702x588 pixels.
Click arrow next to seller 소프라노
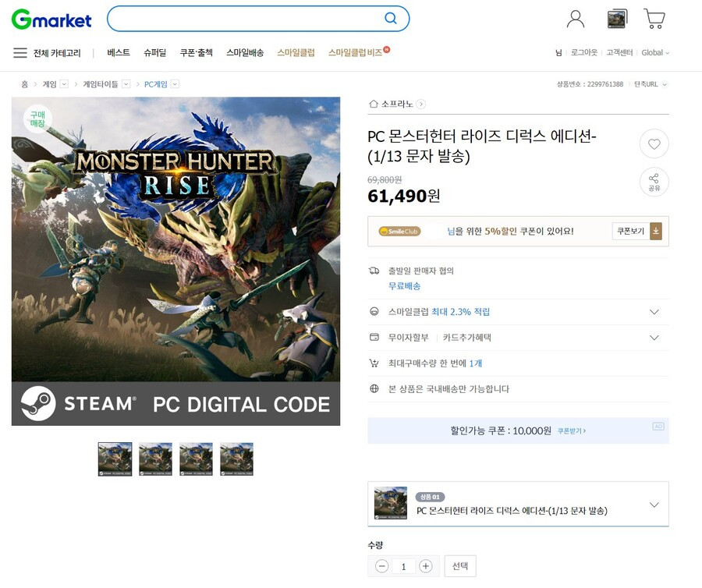click(420, 104)
